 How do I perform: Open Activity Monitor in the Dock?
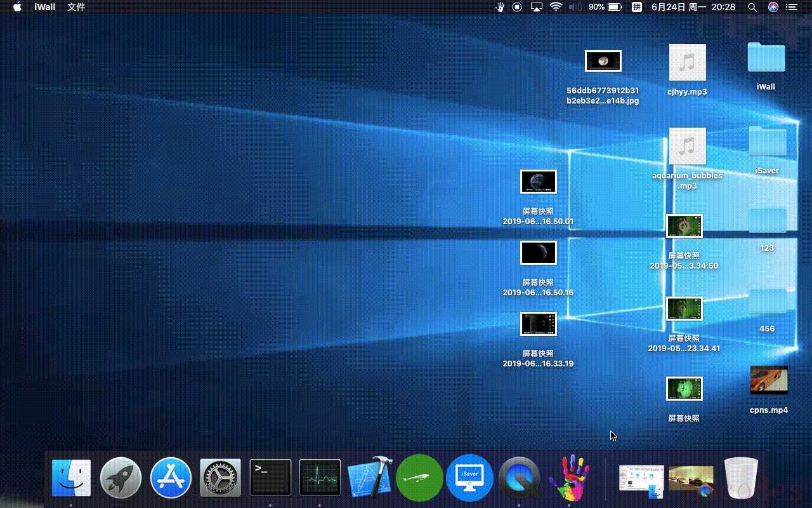(x=320, y=478)
